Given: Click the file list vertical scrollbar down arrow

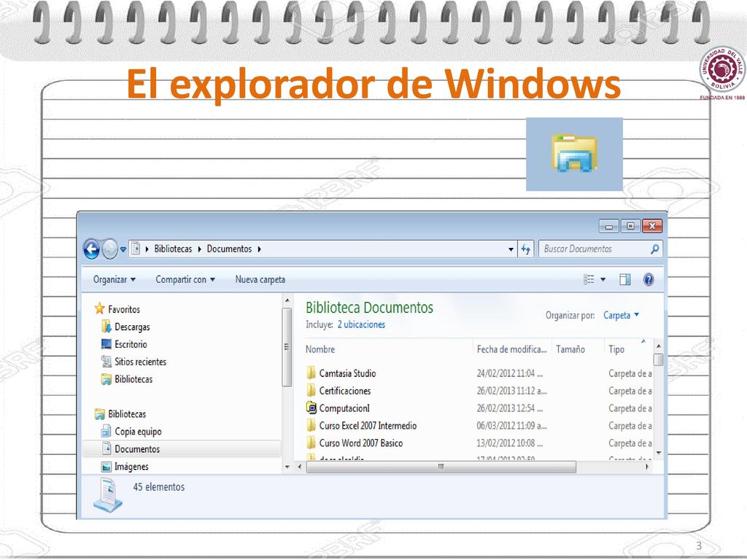Looking at the screenshot, I should click(x=659, y=453).
